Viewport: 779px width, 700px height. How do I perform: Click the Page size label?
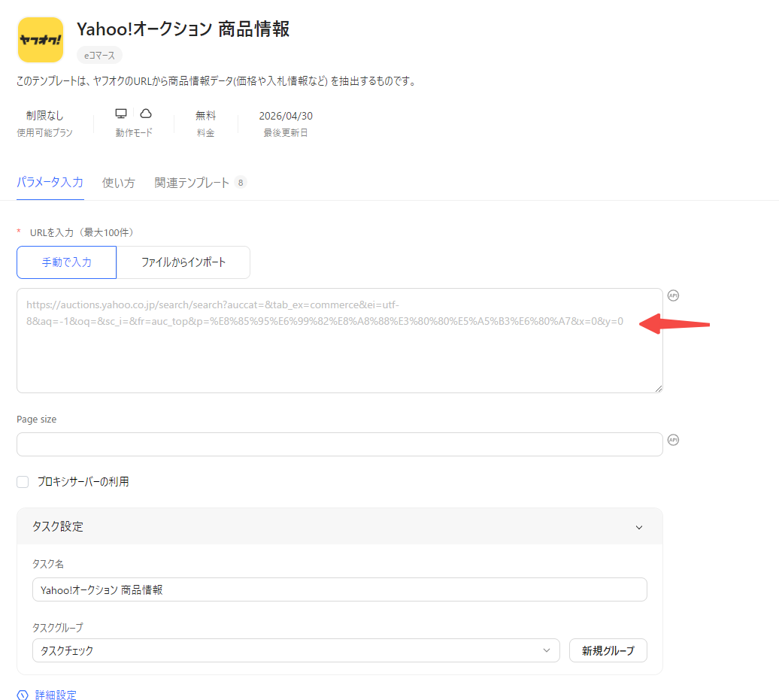[x=37, y=420]
